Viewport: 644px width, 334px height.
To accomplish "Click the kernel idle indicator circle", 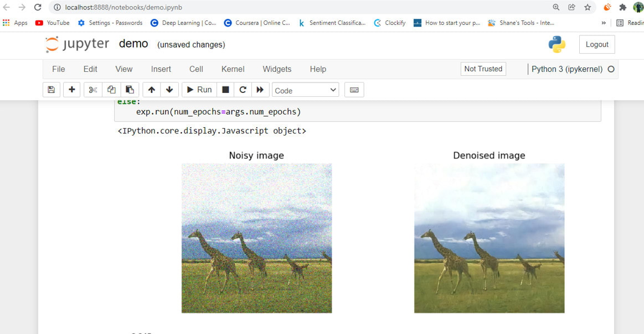I will coord(611,69).
